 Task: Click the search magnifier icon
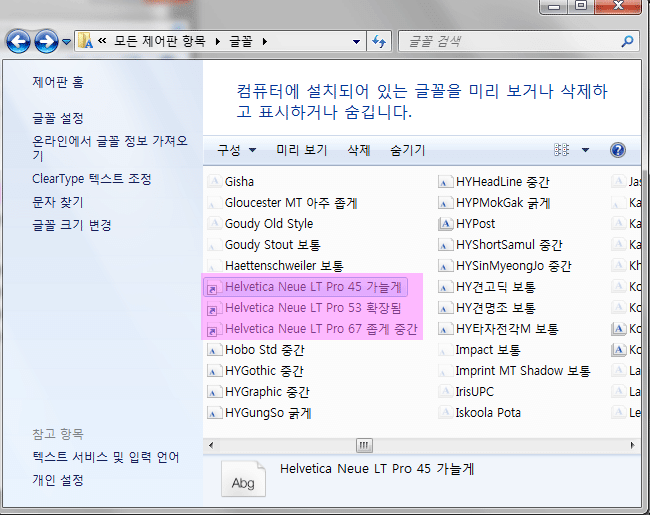coord(628,41)
